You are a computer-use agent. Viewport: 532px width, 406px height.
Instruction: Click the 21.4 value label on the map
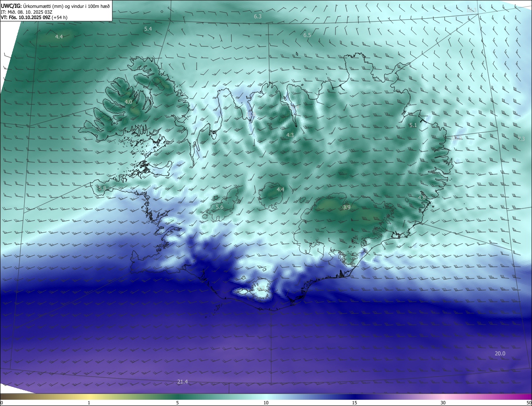[x=182, y=382]
